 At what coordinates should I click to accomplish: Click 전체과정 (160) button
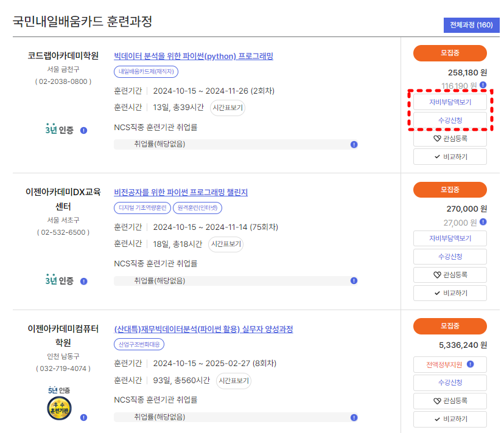pyautogui.click(x=471, y=25)
